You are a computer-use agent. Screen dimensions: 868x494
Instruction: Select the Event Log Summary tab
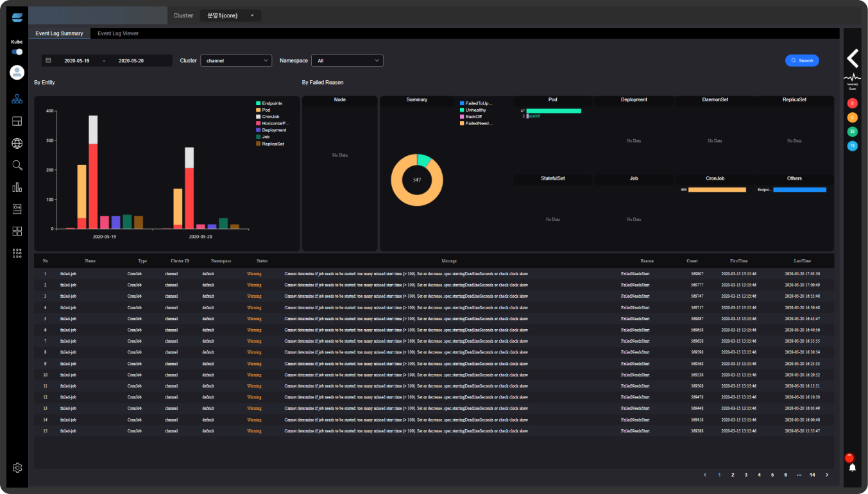coord(59,33)
